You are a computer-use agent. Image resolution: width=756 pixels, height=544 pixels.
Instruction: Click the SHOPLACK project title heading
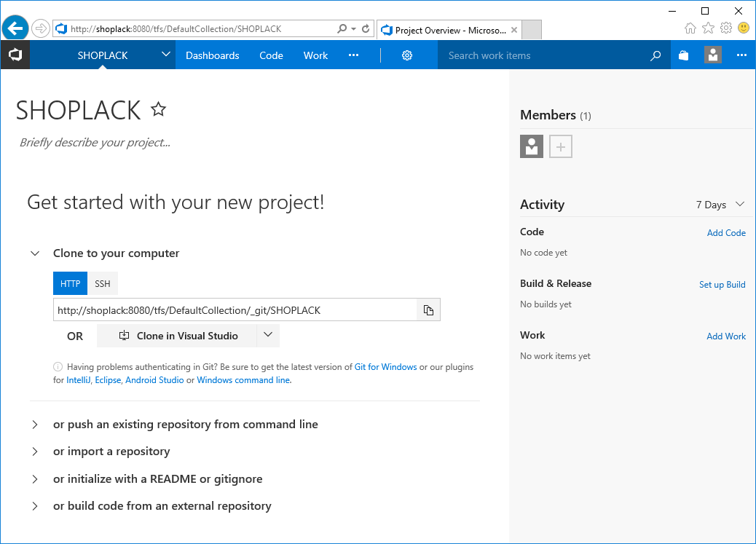tap(79, 111)
